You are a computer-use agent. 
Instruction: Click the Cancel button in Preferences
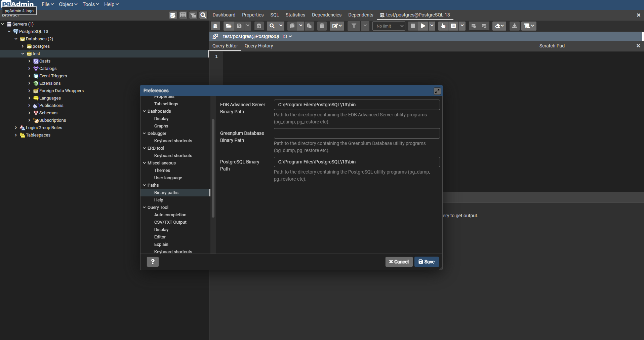[399, 262]
